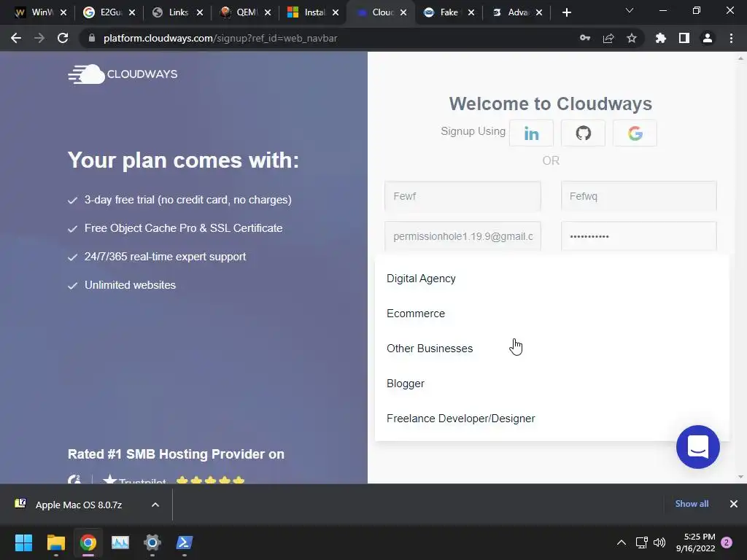Sign up with the GitHub icon button
747x560 pixels.
click(x=583, y=133)
